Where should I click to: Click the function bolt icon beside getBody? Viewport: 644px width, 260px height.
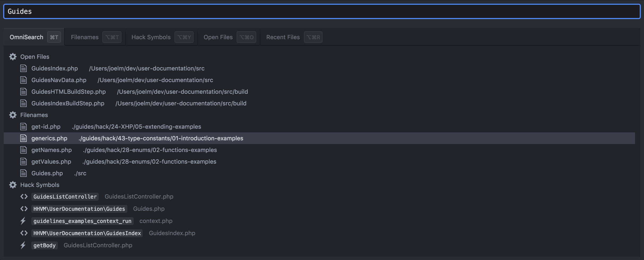pyautogui.click(x=23, y=245)
